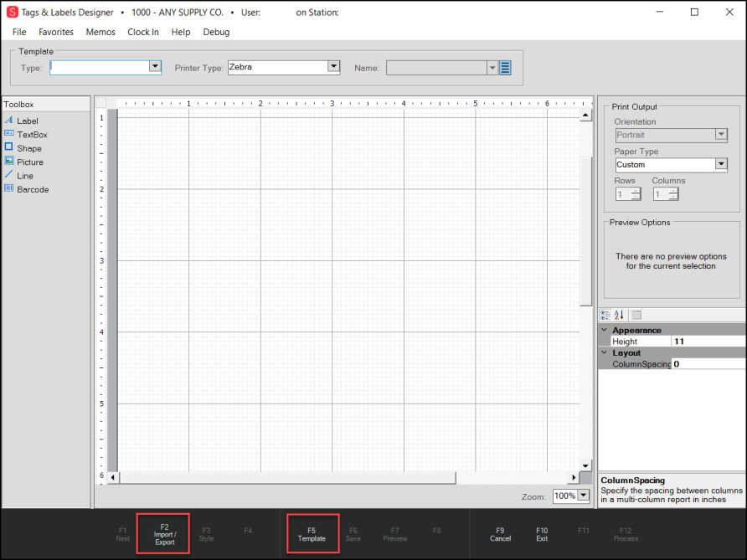
Task: Click the Height property value field
Action: pyautogui.click(x=707, y=342)
